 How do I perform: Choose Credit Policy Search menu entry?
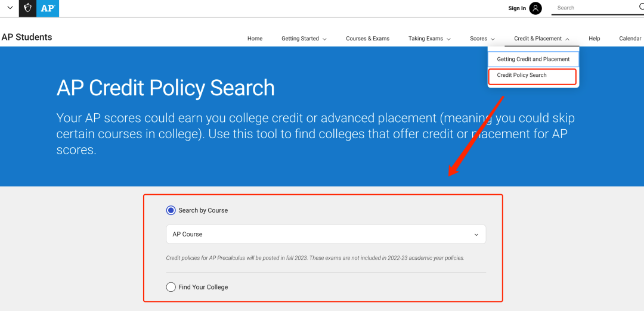[522, 76]
